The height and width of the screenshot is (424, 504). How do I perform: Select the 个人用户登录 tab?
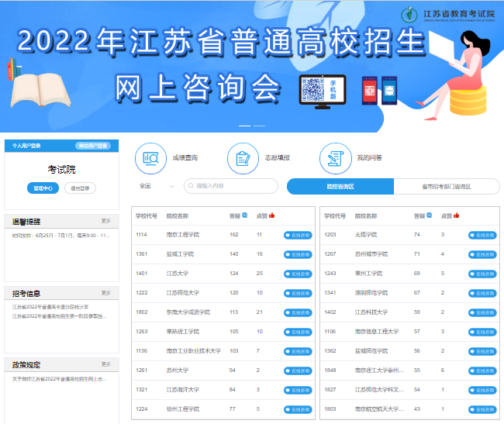point(26,146)
